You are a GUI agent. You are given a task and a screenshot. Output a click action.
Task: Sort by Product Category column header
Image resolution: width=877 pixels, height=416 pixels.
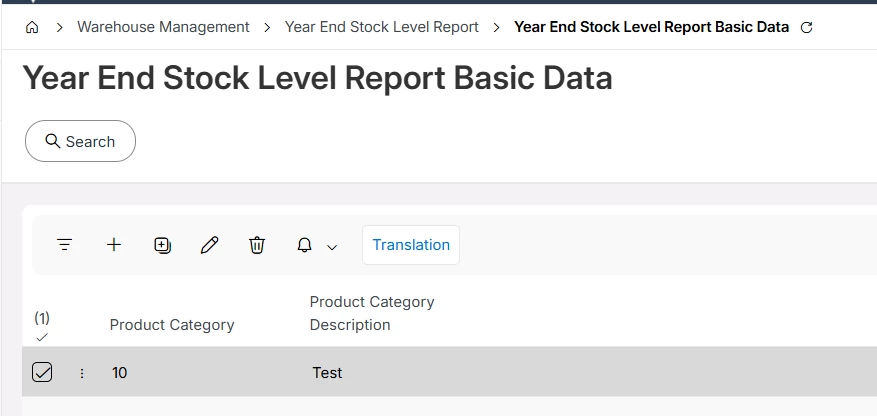[172, 325]
